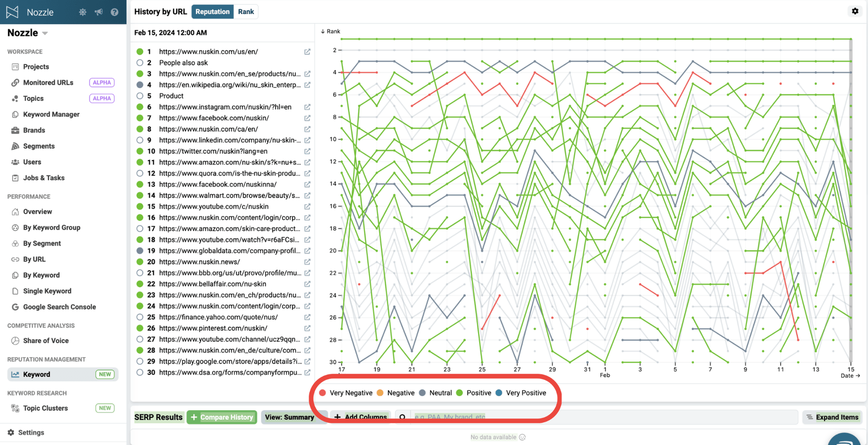Open Google Search Console in sidebar
This screenshot has width=868, height=445.
[59, 307]
